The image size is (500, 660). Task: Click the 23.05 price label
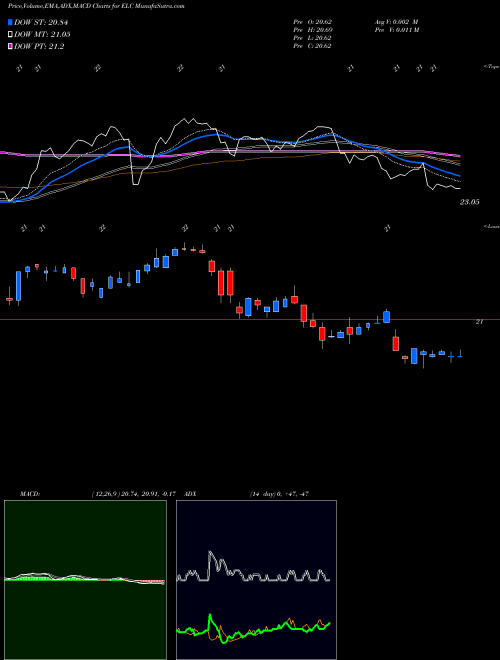point(469,202)
